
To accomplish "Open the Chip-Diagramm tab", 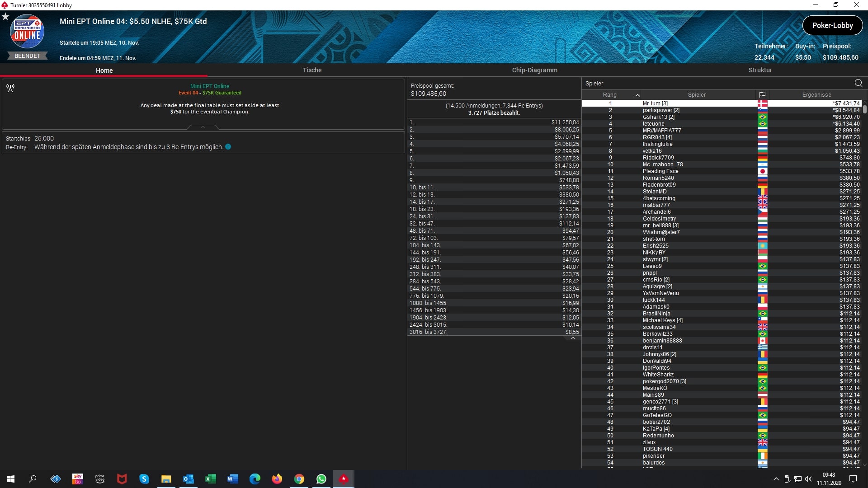I will 534,70.
